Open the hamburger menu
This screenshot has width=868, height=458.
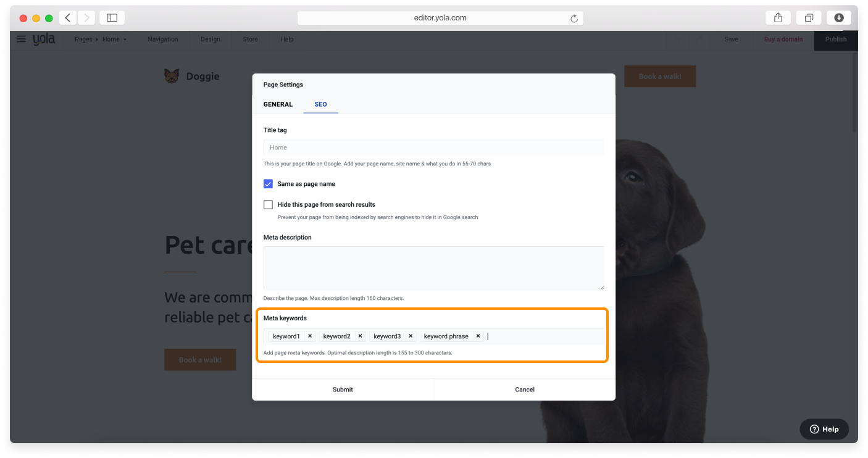pyautogui.click(x=21, y=39)
